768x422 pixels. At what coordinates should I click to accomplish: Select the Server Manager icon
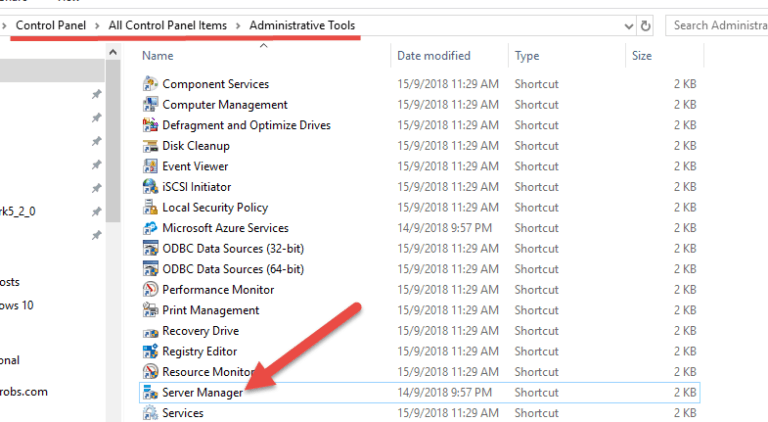(150, 392)
